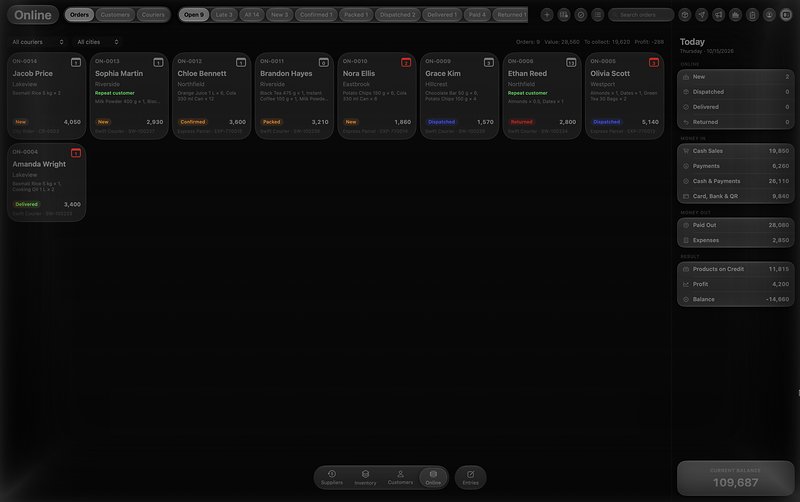The height and width of the screenshot is (502, 800).
Task: Click the calendar icon on Jacob Price's card
Action: pos(76,62)
